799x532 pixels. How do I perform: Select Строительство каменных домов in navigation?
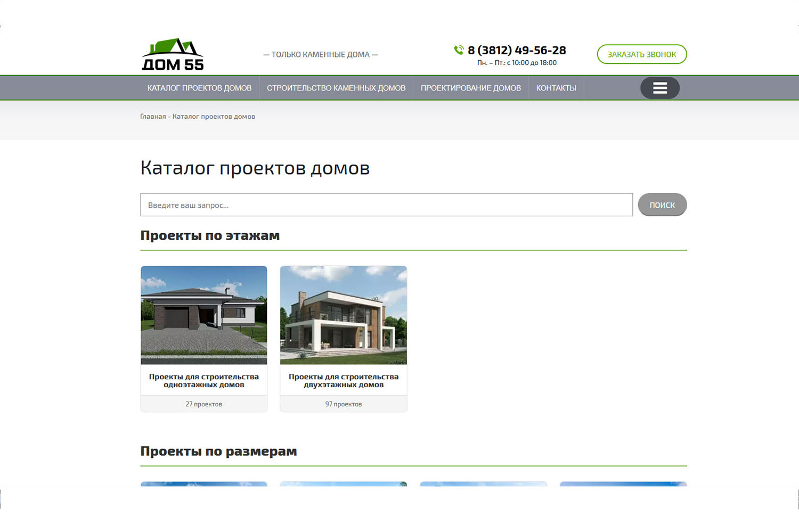point(336,88)
